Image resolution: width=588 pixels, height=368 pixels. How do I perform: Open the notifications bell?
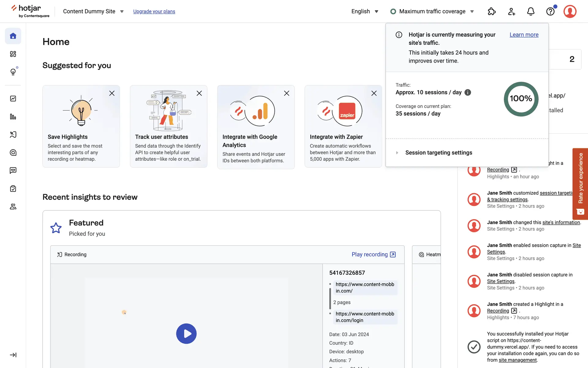coord(531,11)
